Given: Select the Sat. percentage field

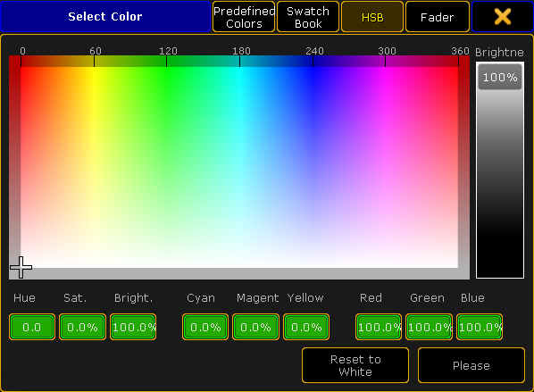Looking at the screenshot, I should click(x=82, y=327).
